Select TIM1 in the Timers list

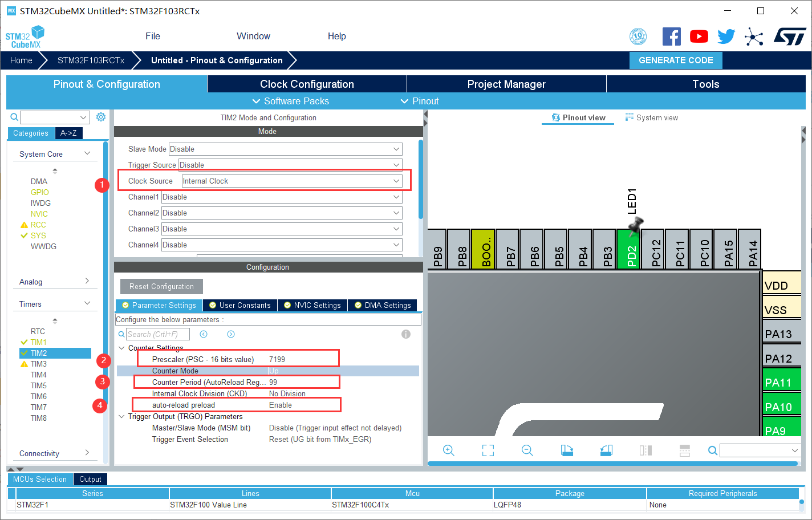(39, 342)
